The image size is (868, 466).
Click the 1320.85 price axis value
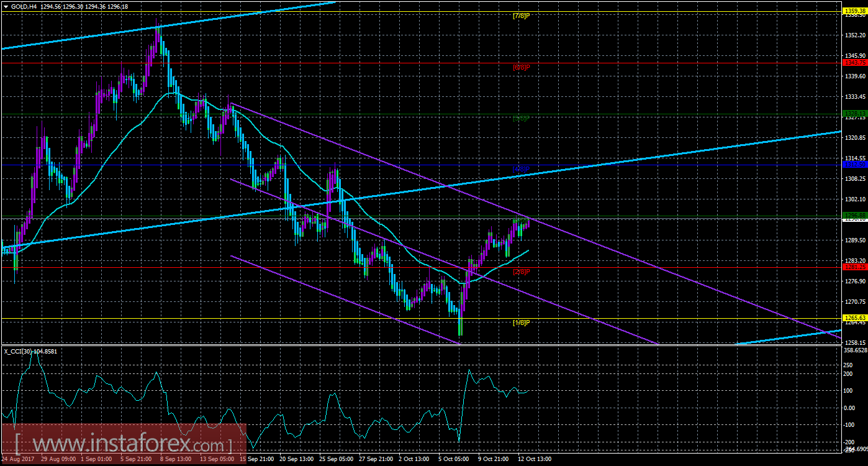855,137
